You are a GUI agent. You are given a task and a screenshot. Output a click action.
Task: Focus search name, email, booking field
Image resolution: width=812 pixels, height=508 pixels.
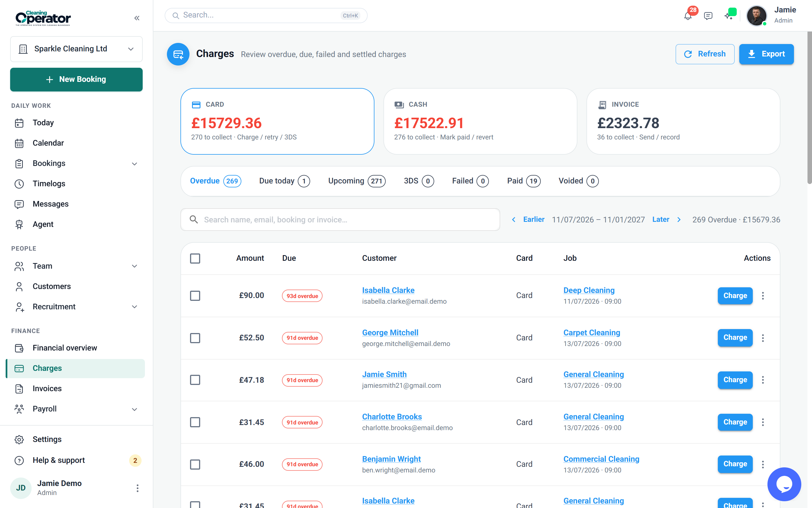click(340, 220)
